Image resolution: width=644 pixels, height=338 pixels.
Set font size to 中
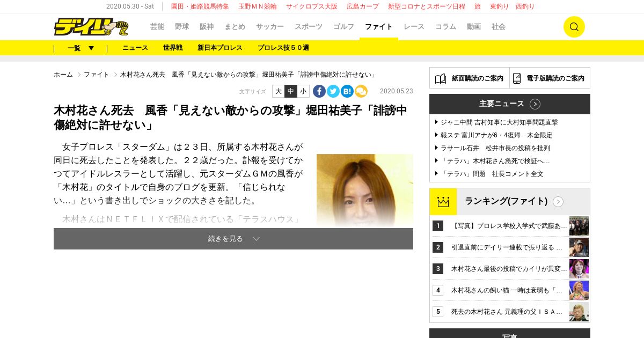[291, 91]
